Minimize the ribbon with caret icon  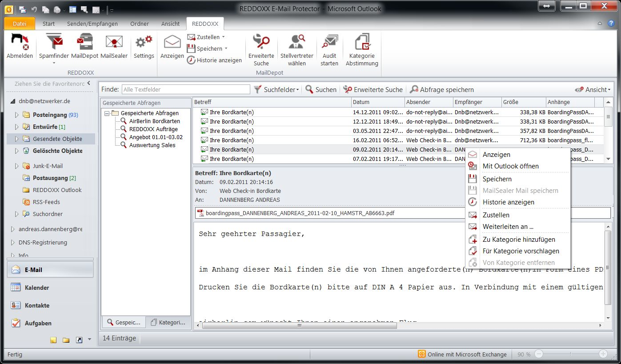pos(600,24)
